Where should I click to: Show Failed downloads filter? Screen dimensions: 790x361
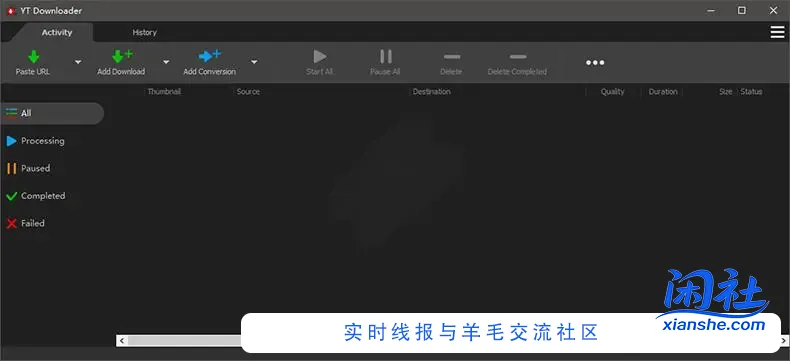(x=25, y=223)
